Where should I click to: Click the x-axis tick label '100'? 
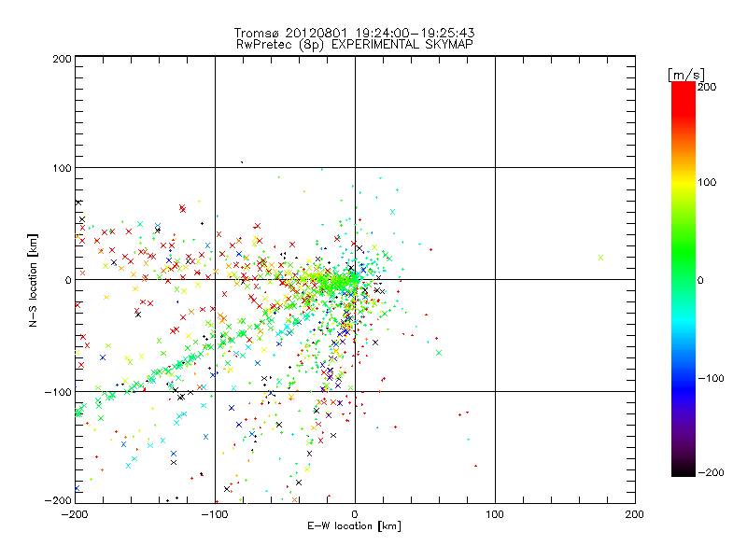click(x=495, y=514)
